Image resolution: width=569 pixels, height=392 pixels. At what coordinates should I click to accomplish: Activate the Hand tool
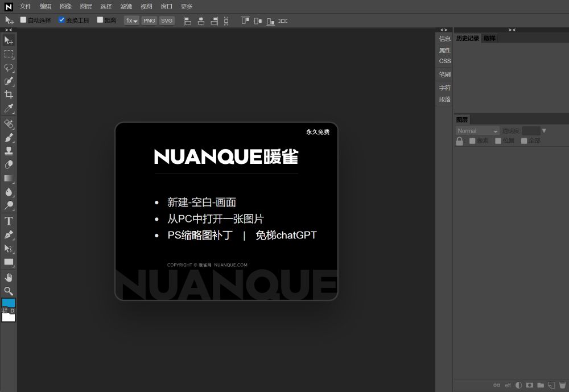click(x=9, y=277)
